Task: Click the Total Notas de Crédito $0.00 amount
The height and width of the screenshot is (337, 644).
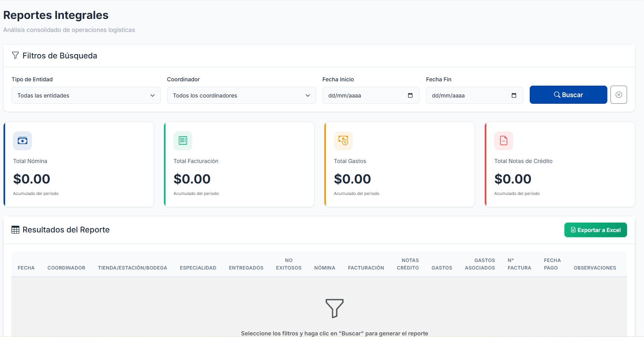Action: point(513,179)
